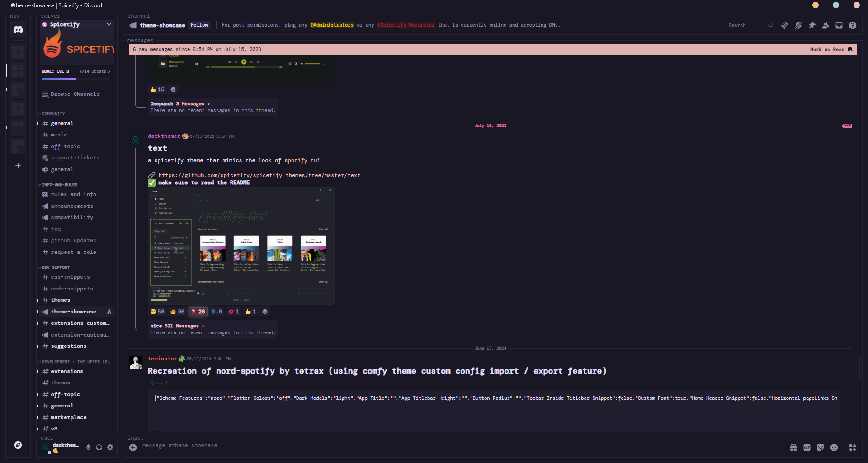Collapse the COMMUNITY category
868x463 pixels.
pyautogui.click(x=53, y=114)
